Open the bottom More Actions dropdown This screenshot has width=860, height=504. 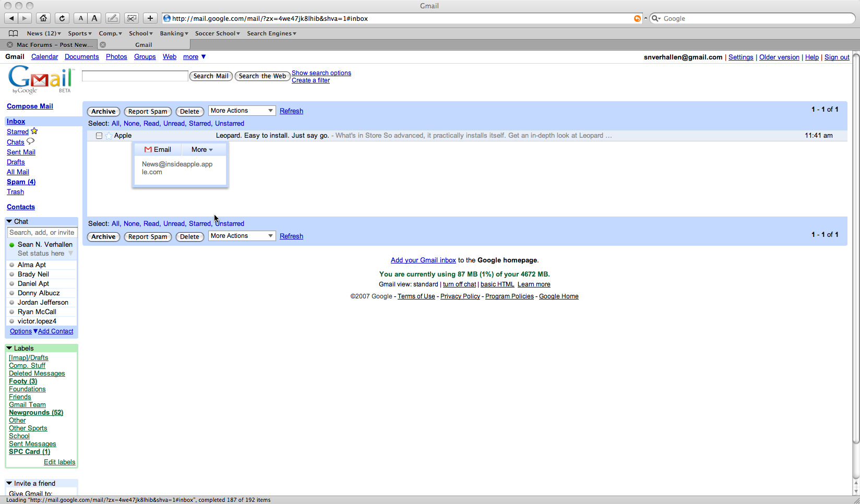pyautogui.click(x=242, y=236)
